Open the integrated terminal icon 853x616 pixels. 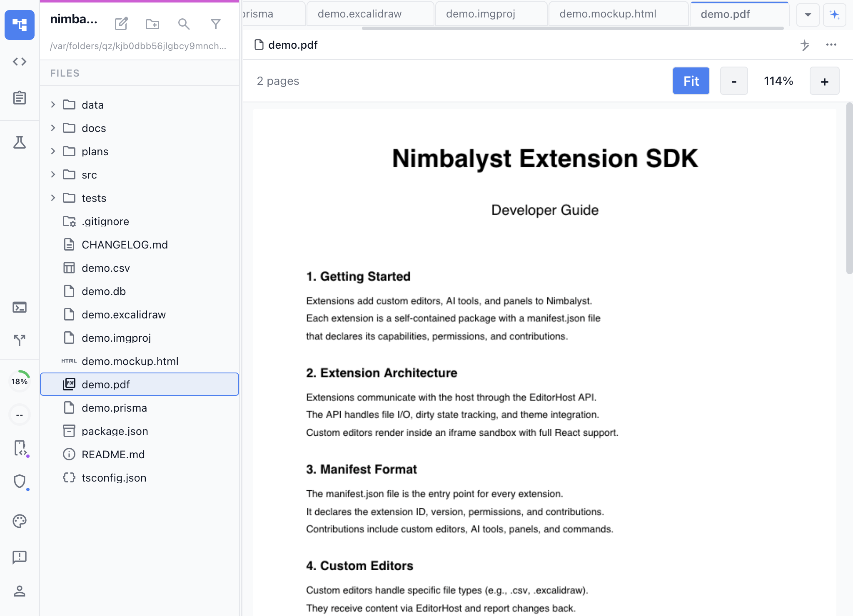click(20, 308)
